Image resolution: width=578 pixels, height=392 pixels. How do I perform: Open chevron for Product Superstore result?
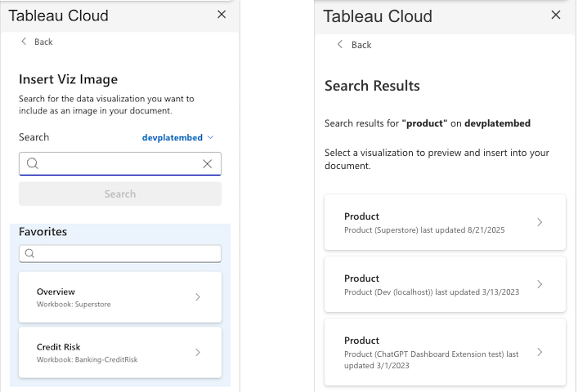click(x=539, y=222)
